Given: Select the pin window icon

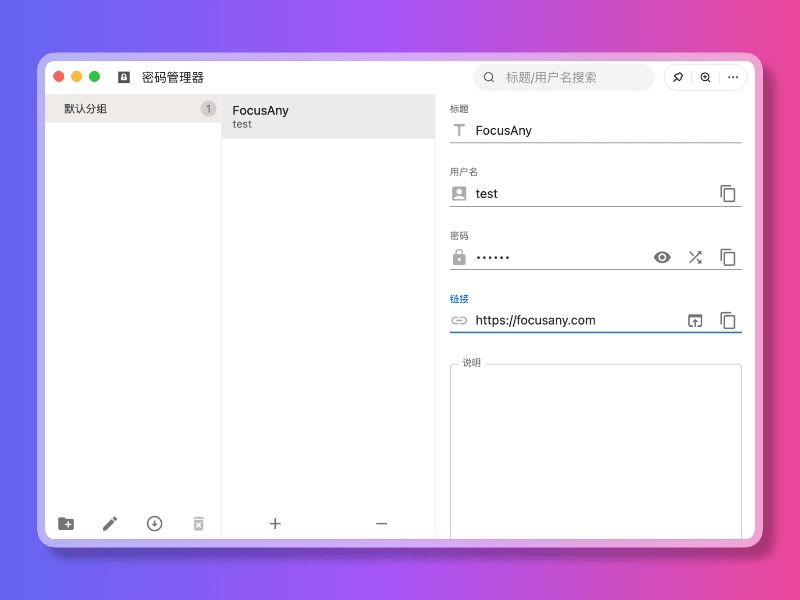Looking at the screenshot, I should pos(678,77).
